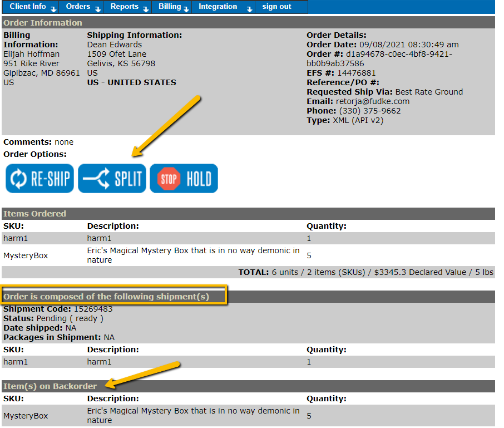The image size is (504, 428).
Task: Click the XML (API v2) type value
Action: [x=358, y=121]
